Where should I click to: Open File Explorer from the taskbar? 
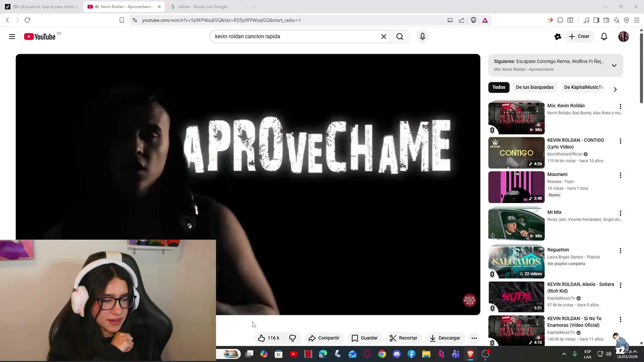point(426,354)
